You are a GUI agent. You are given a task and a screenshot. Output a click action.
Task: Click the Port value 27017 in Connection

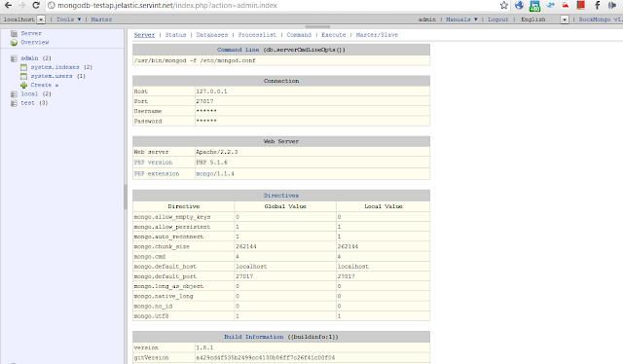204,101
